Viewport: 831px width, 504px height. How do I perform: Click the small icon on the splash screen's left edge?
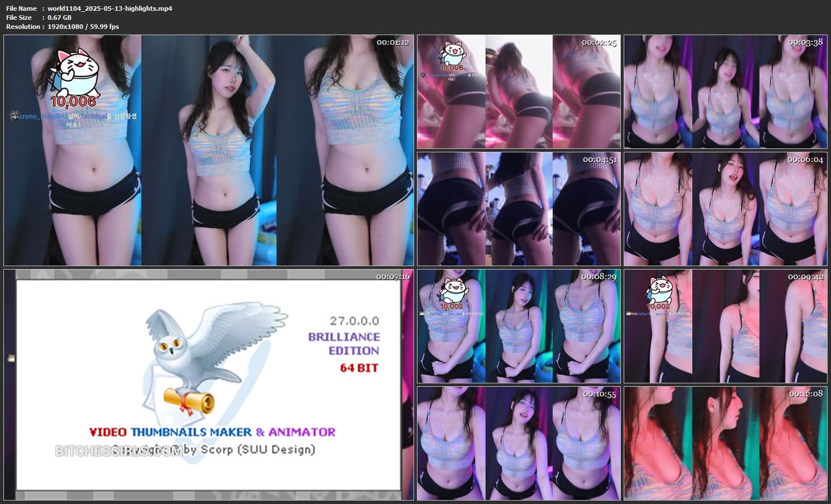(10, 358)
